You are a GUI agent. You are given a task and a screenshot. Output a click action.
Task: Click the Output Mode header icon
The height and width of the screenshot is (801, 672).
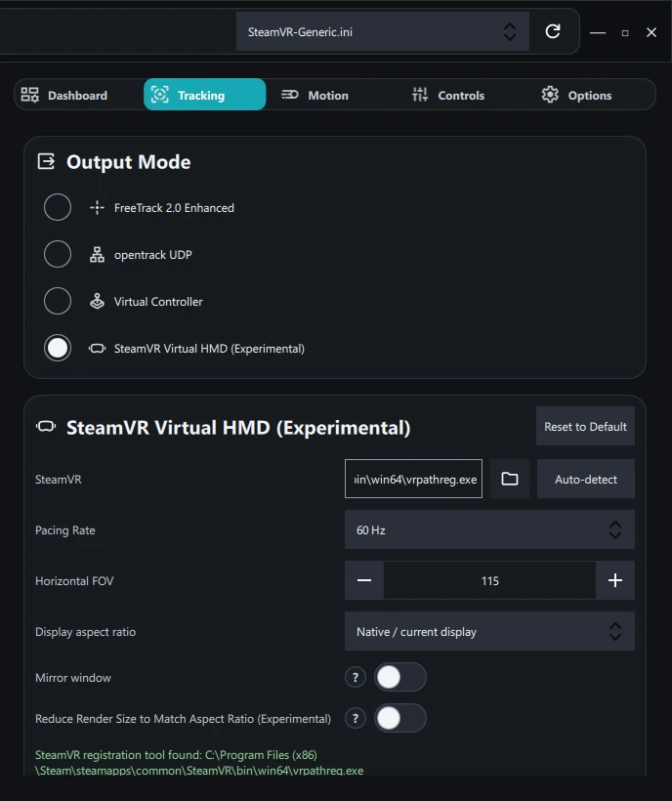[46, 161]
